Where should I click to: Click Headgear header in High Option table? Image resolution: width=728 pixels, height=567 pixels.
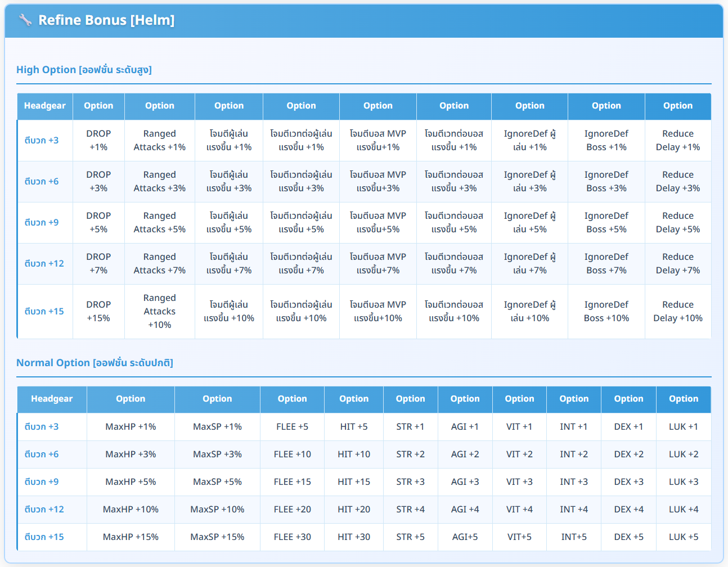coord(45,106)
